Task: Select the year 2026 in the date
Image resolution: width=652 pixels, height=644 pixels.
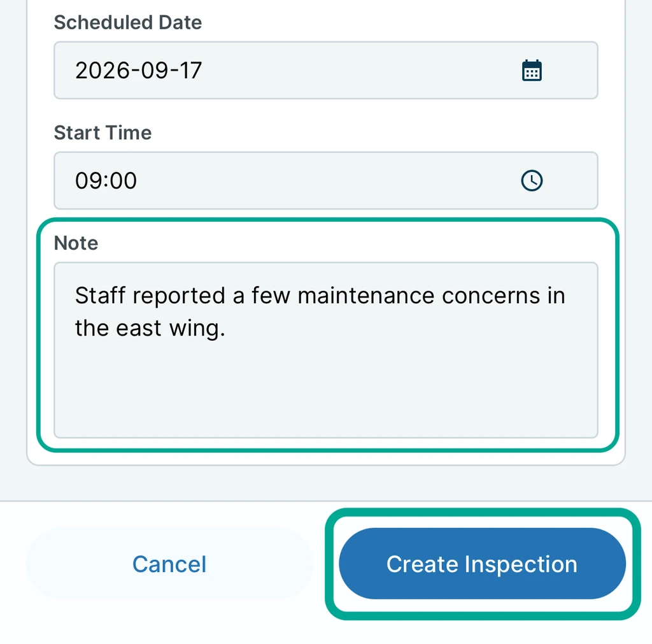Action: (x=103, y=70)
